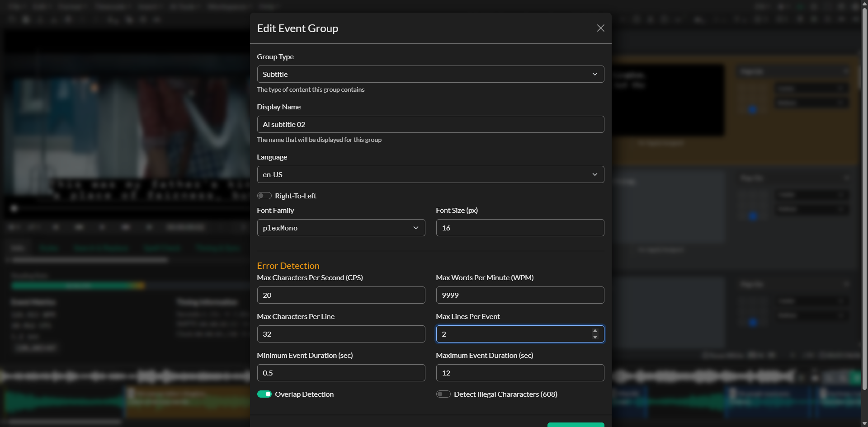Viewport: 868px width, 427px height.
Task: Open the Group Type dropdown
Action: click(x=430, y=74)
